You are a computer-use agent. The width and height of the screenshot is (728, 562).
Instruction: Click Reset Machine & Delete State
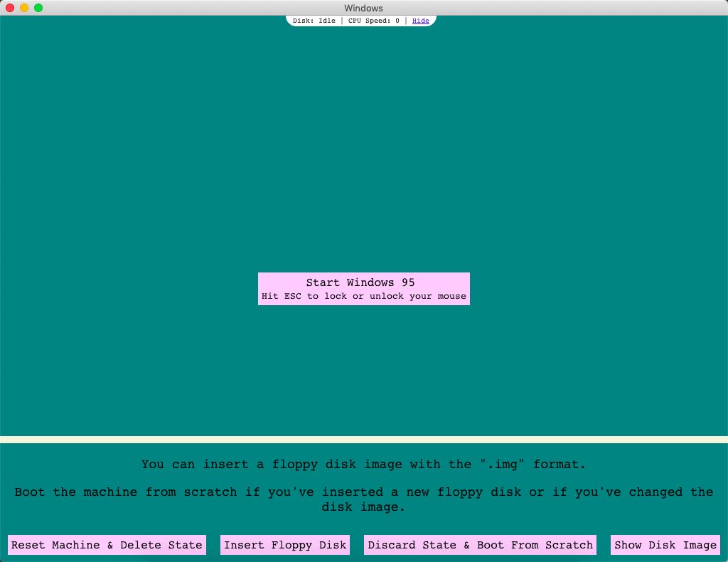(107, 545)
